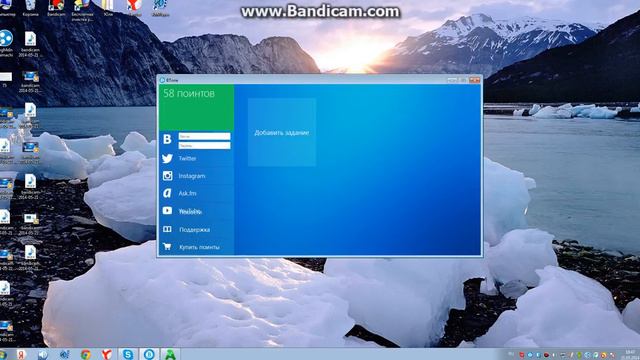Click the green A taskbar icon
The width and height of the screenshot is (640, 360).
point(170,354)
